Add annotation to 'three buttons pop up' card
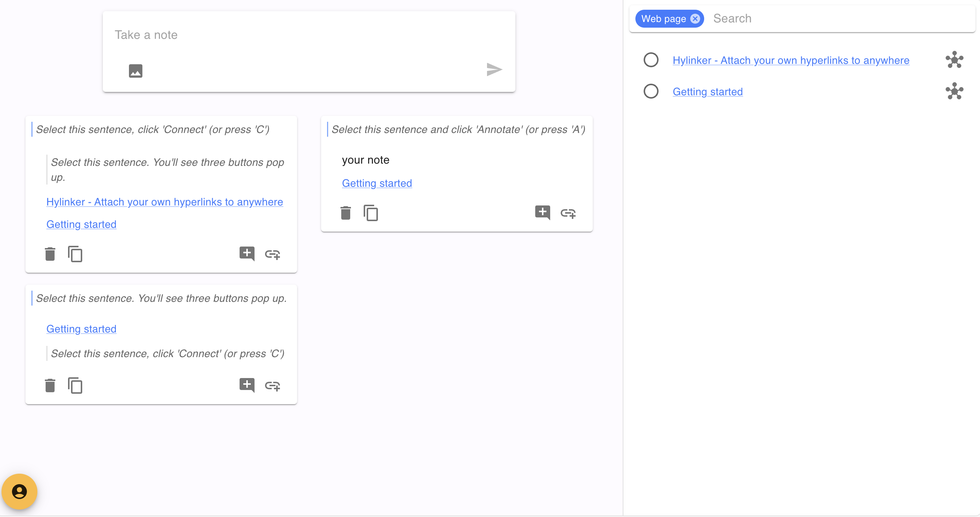The image size is (980, 517). click(x=247, y=385)
